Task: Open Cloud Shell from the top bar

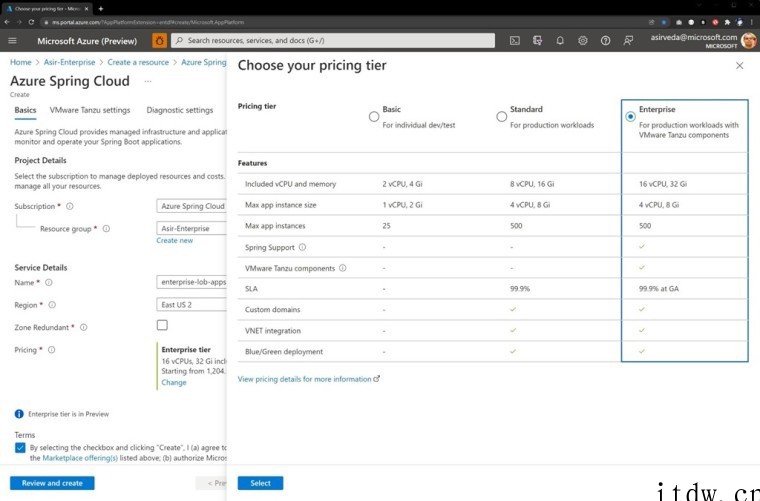Action: click(x=515, y=41)
